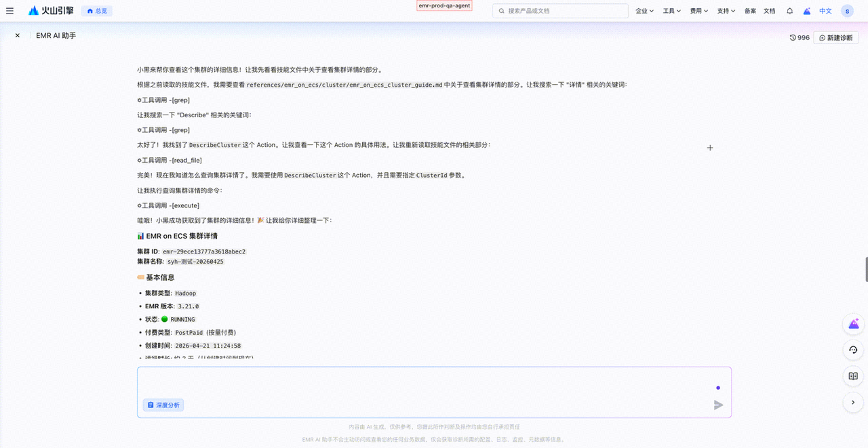Screen dimensions: 868x448
Task: Click the RUNNING status value
Action: pos(182,319)
